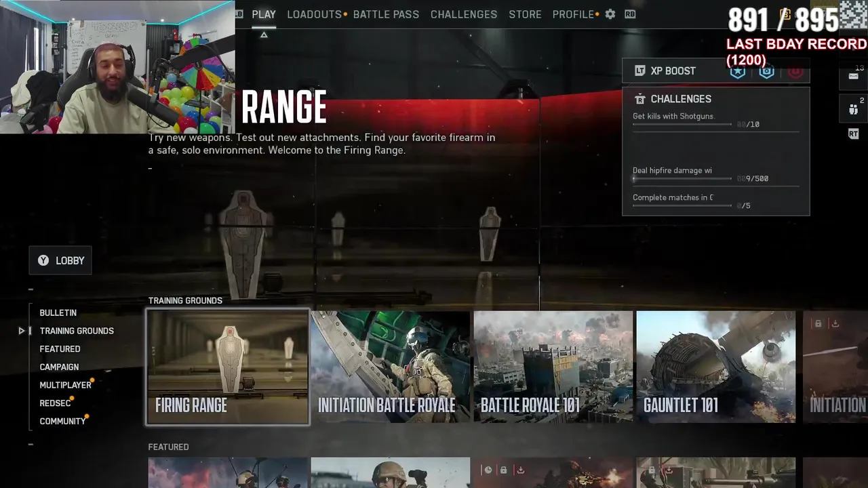The height and width of the screenshot is (488, 868).
Task: Select the FIRING RANGE tile
Action: pos(228,367)
